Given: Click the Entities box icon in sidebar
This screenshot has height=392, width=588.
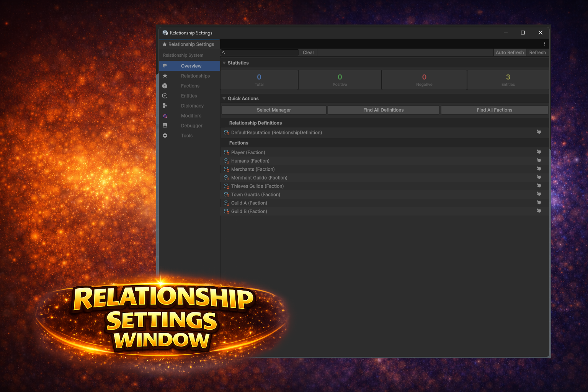Looking at the screenshot, I should [165, 96].
